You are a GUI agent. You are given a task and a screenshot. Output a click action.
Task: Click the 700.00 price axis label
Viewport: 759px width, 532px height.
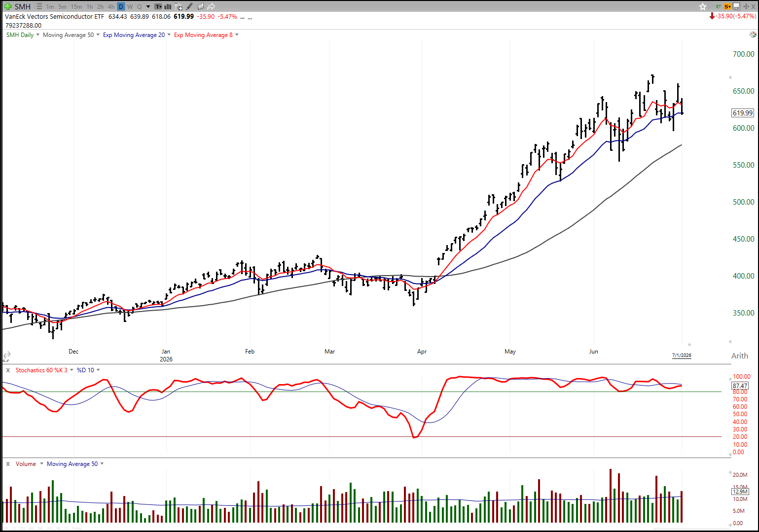tap(743, 54)
